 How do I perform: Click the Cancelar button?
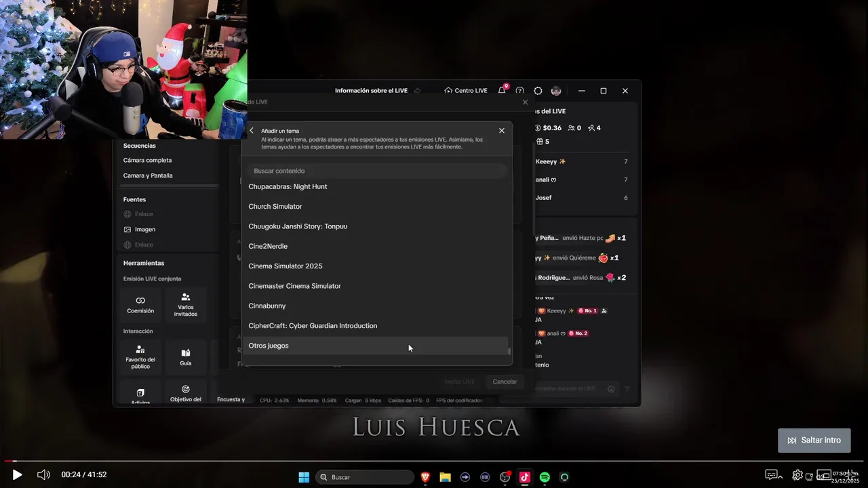[x=505, y=382]
